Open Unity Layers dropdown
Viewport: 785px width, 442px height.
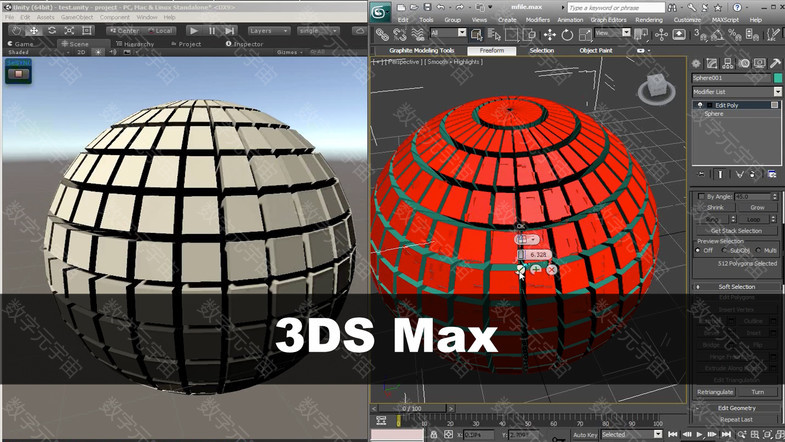coord(269,31)
